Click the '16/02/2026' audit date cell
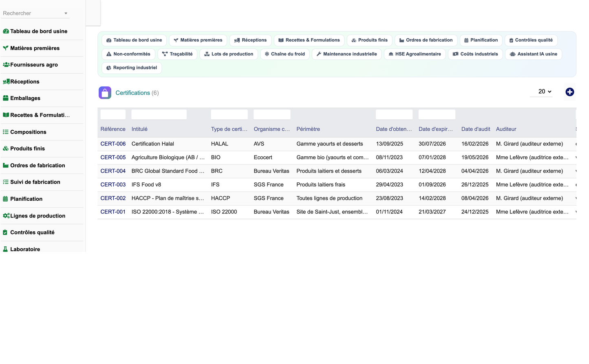Image resolution: width=589 pixels, height=364 pixels. (475, 144)
